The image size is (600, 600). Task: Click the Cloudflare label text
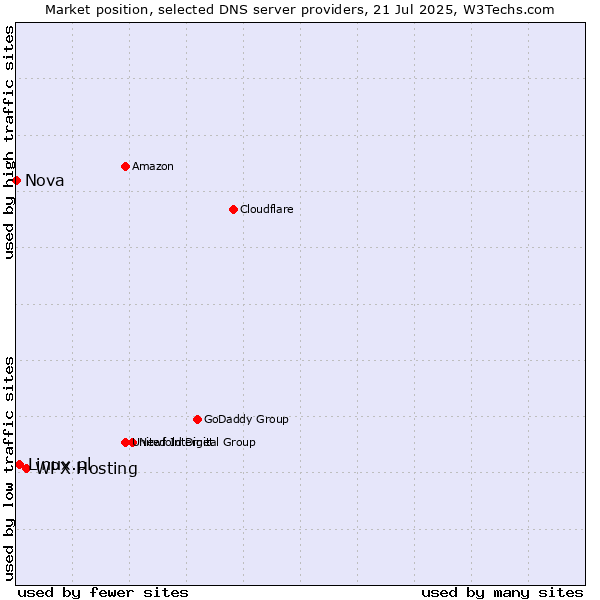pos(267,209)
